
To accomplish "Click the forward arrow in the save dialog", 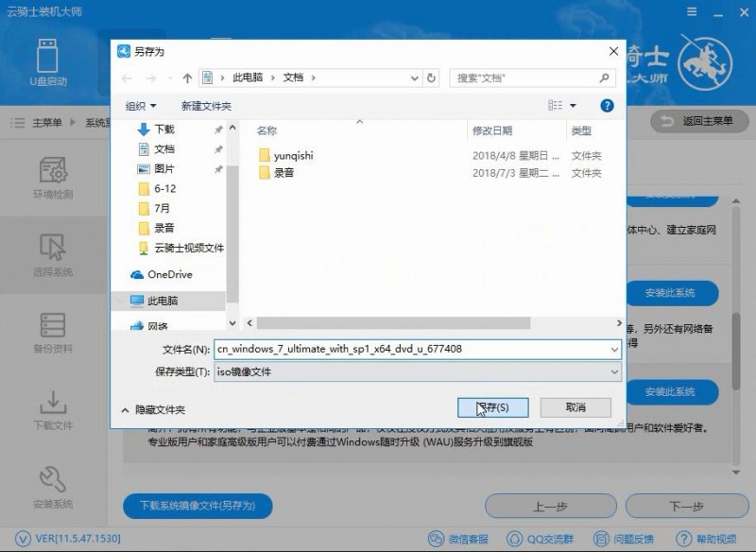I will pyautogui.click(x=151, y=78).
